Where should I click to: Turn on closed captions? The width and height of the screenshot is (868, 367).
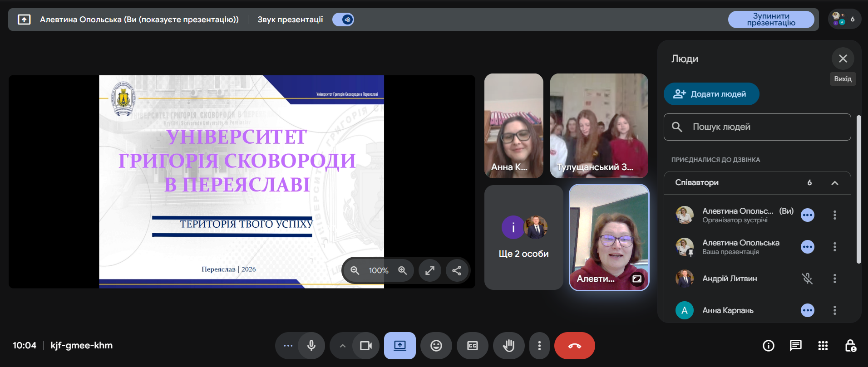(x=472, y=346)
